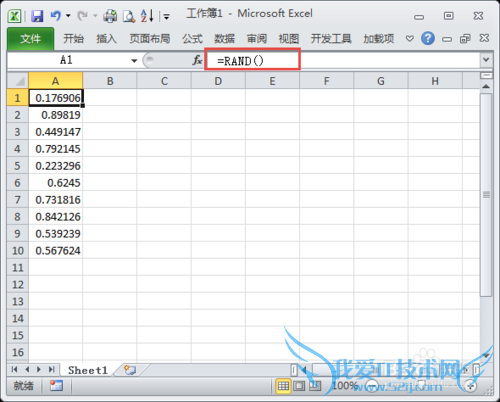The image size is (500, 402).
Task: Open Customize Quick Access Toolbar dropdown
Action: (166, 16)
